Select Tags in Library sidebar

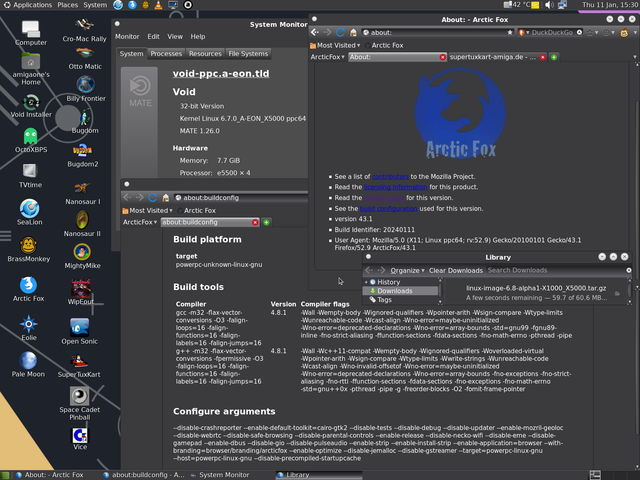coord(381,300)
